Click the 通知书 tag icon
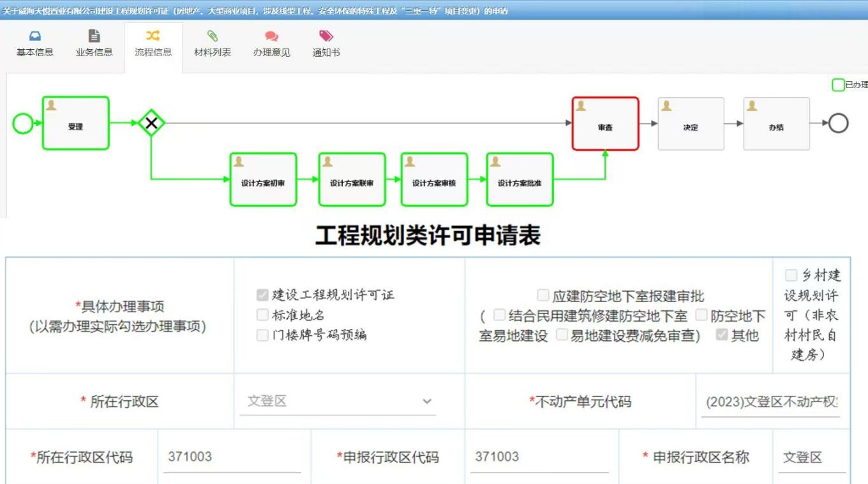 326,36
